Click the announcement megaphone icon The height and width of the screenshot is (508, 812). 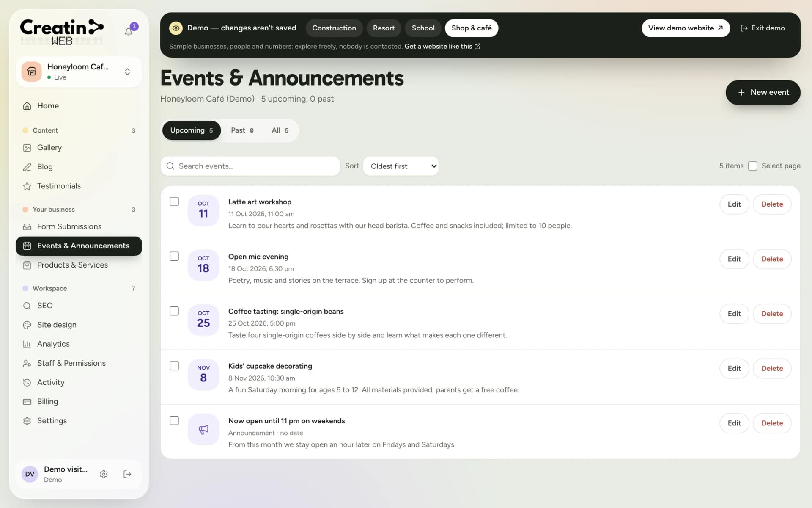click(x=203, y=429)
